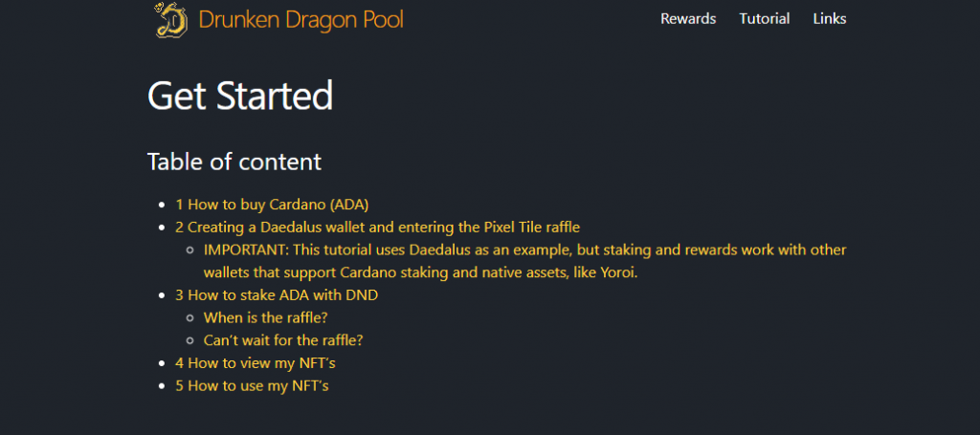Jump to How to buy Cardano (ADA)
The width and height of the screenshot is (980, 435).
(272, 205)
